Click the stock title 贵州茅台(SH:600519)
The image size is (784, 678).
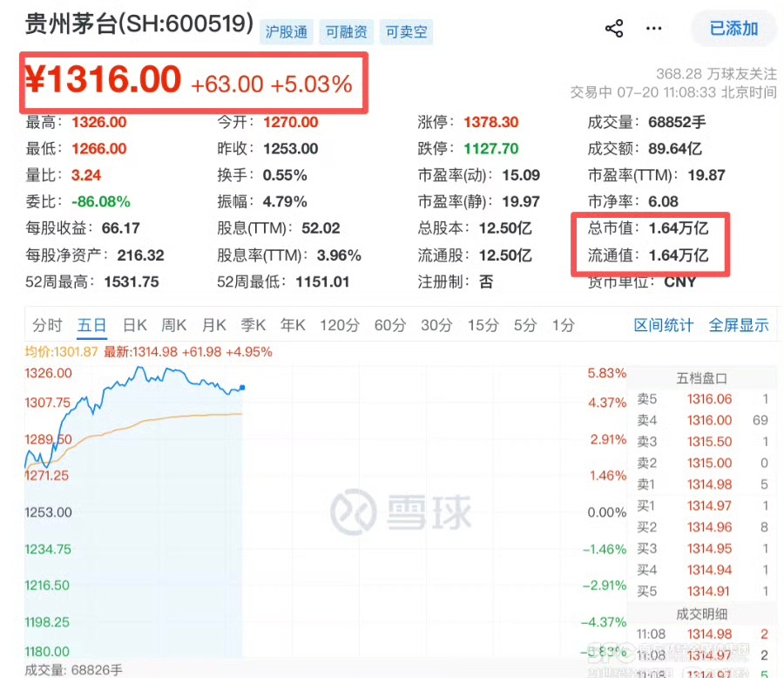click(x=139, y=24)
